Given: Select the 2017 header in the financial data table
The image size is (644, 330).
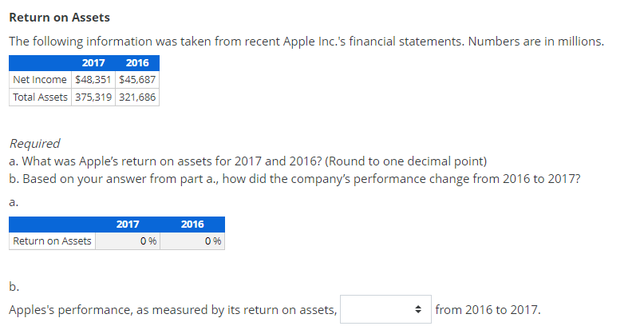Looking at the screenshot, I should click(93, 63).
